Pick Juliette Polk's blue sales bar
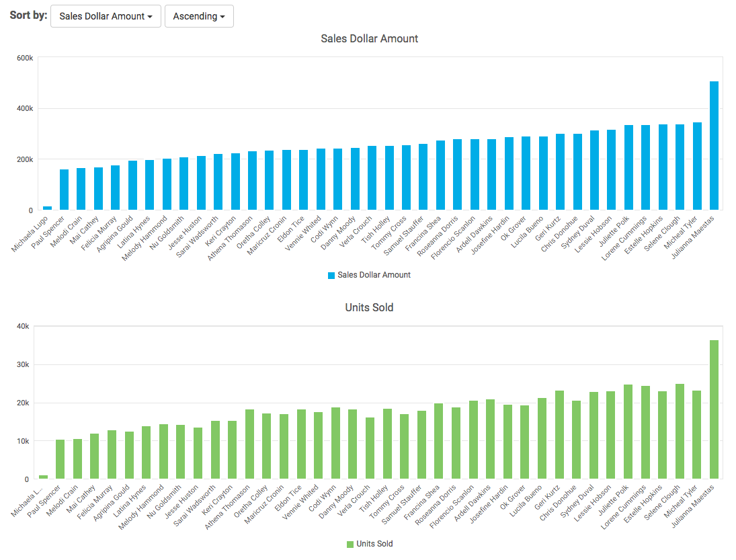 628,168
